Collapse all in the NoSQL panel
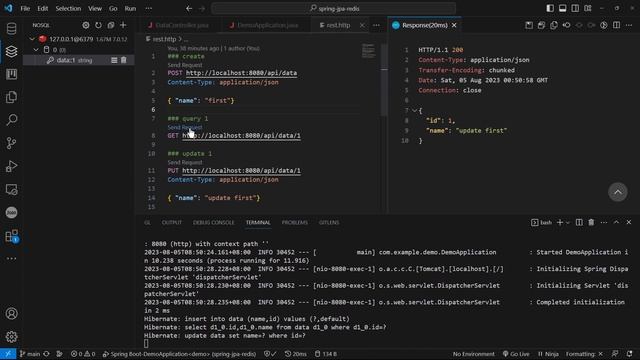This screenshot has width=640, height=360. click(x=111, y=25)
